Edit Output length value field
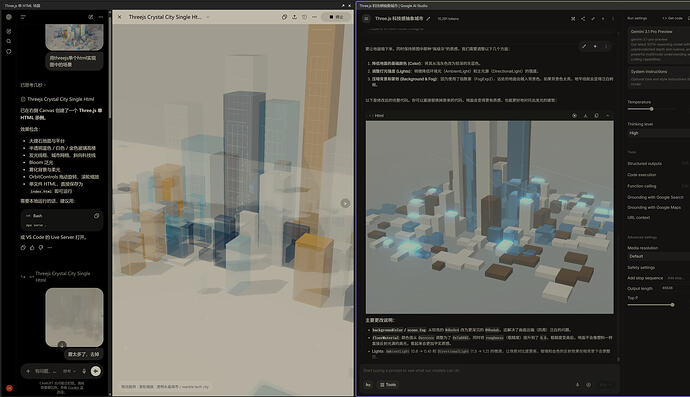 coord(668,288)
